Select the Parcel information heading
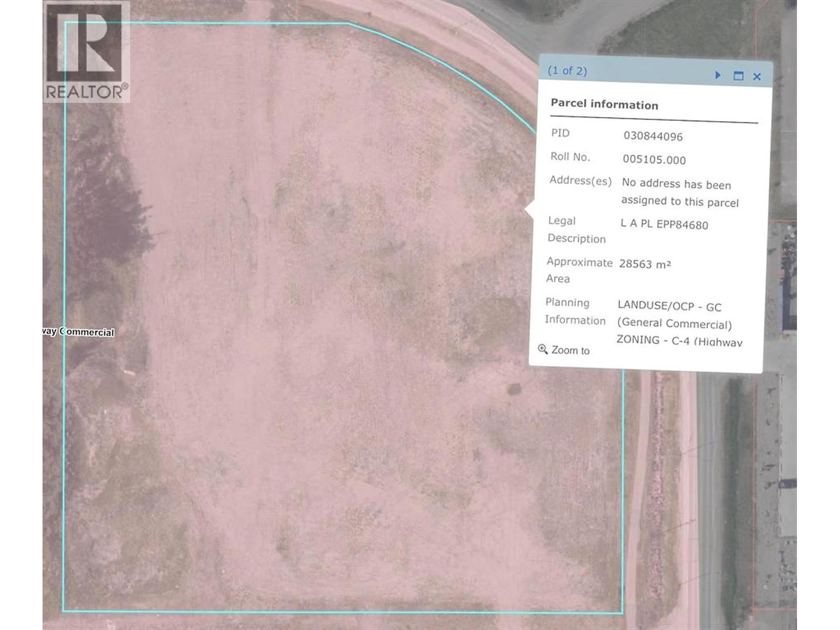The height and width of the screenshot is (630, 840). (x=604, y=104)
